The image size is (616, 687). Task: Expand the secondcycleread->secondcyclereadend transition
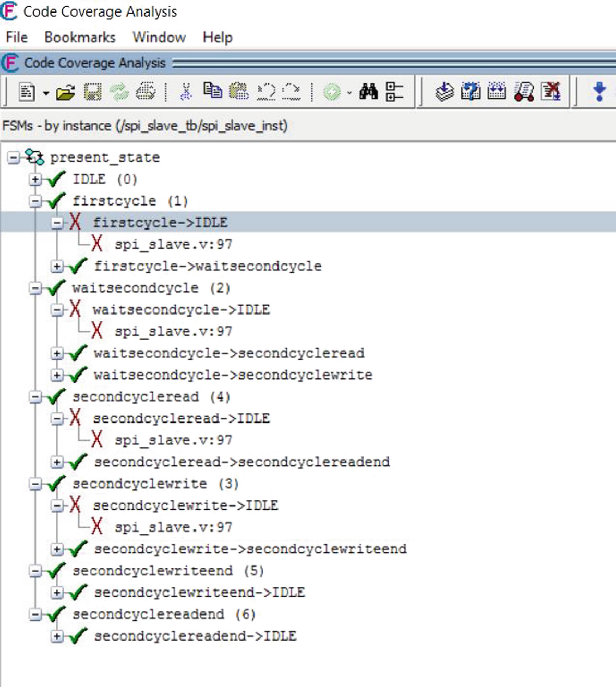[x=57, y=462]
